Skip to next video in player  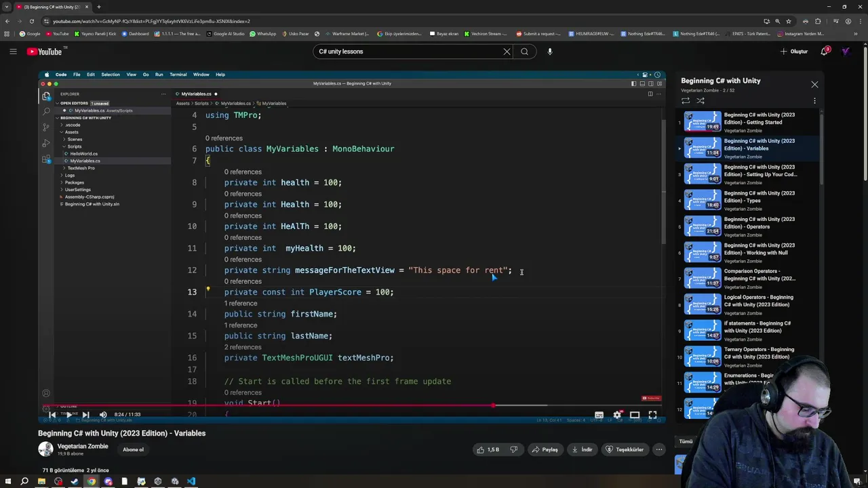point(85,414)
